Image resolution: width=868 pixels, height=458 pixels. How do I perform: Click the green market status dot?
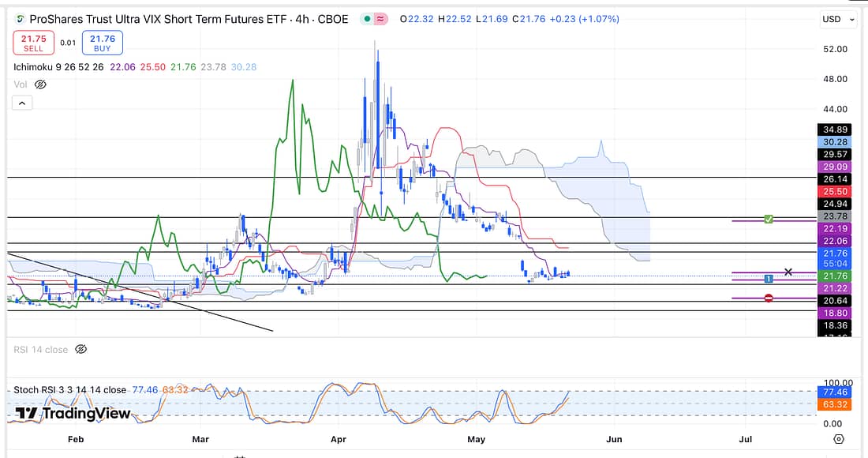367,19
